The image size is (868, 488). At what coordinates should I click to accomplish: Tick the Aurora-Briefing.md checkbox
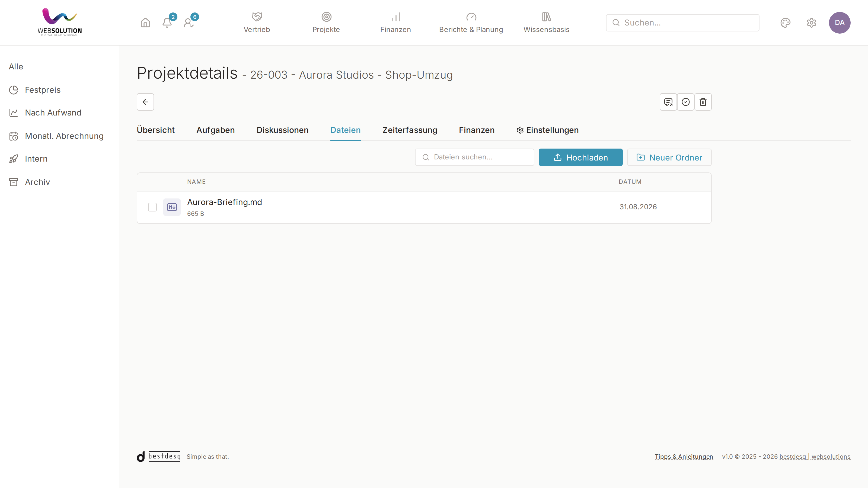[152, 207]
